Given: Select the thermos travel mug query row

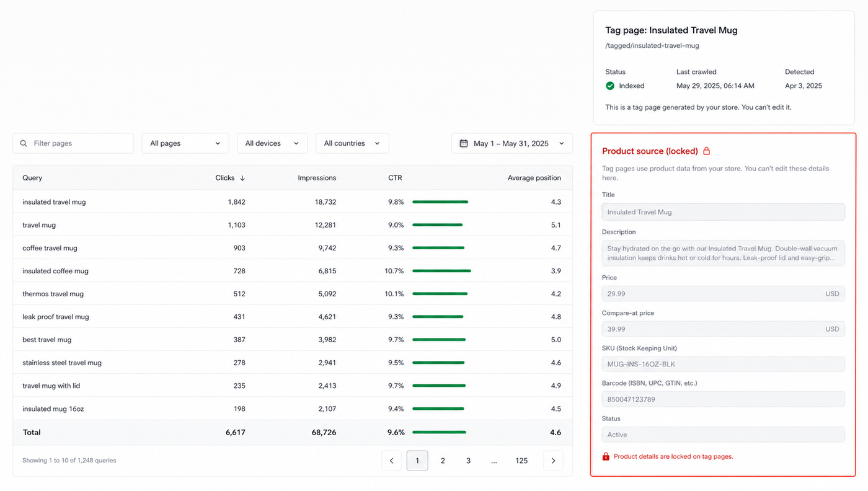Looking at the screenshot, I should tap(293, 294).
